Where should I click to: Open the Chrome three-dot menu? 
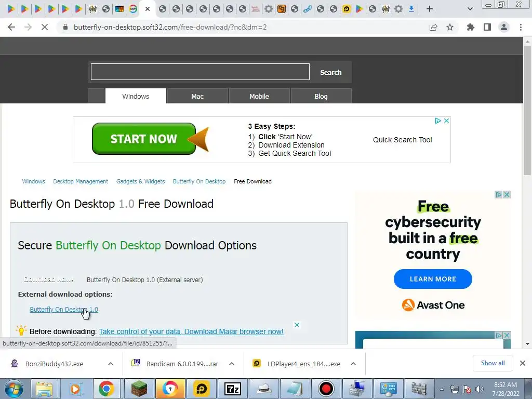(521, 27)
